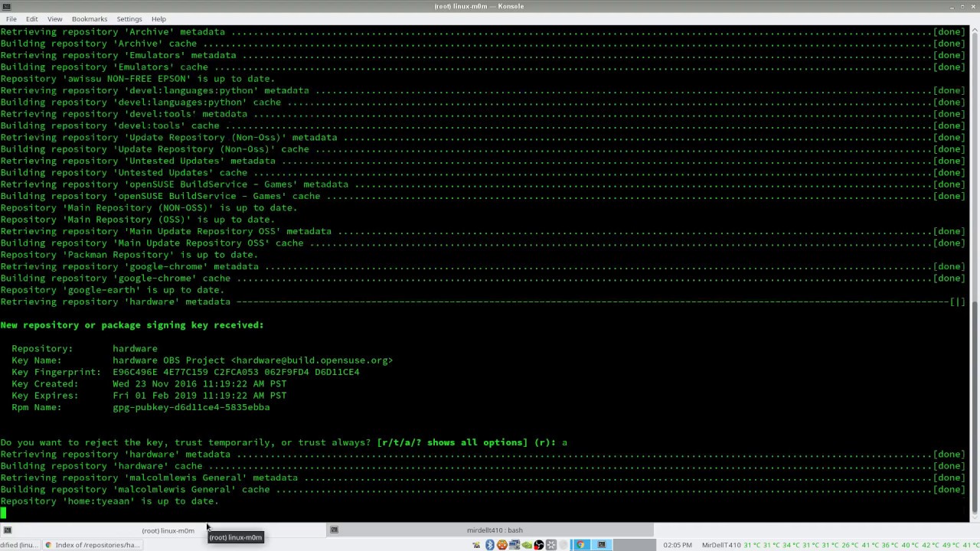Image resolution: width=980 pixels, height=551 pixels.
Task: Click 'New repository or package signing key received' heading
Action: pyautogui.click(x=132, y=325)
